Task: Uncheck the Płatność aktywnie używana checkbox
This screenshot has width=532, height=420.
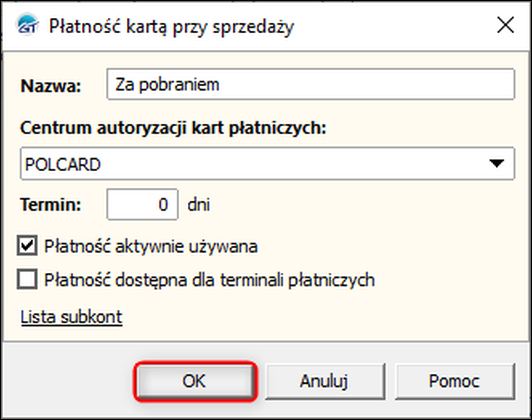Action: (27, 246)
